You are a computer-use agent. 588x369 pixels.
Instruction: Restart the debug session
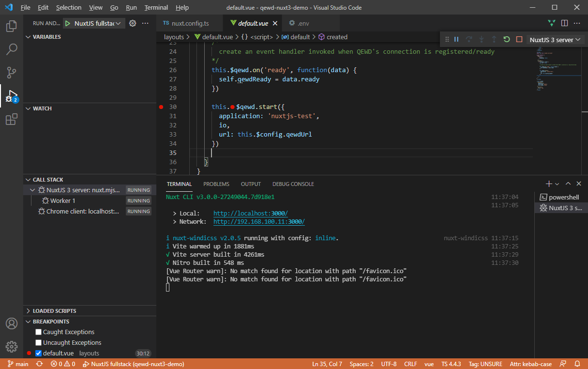[507, 40]
